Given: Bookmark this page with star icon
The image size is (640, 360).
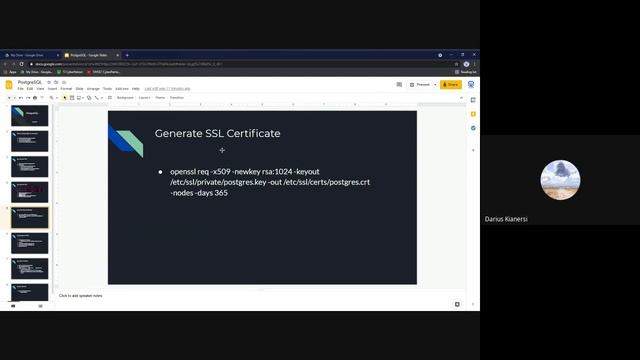Looking at the screenshot, I should point(456,64).
